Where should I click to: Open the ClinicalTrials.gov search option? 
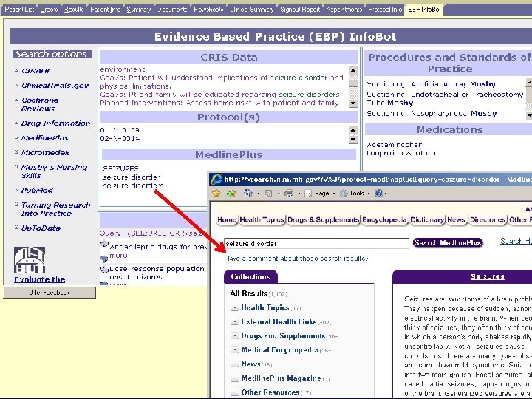[55, 86]
